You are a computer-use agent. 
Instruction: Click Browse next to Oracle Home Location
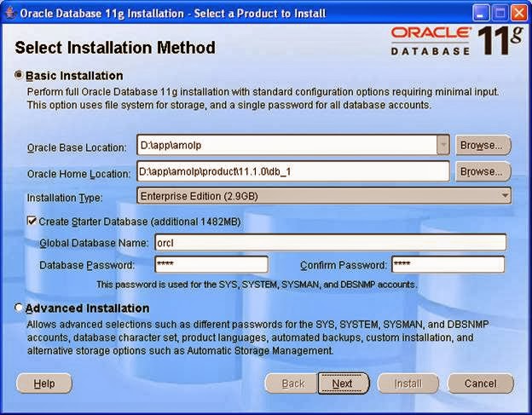(x=483, y=171)
